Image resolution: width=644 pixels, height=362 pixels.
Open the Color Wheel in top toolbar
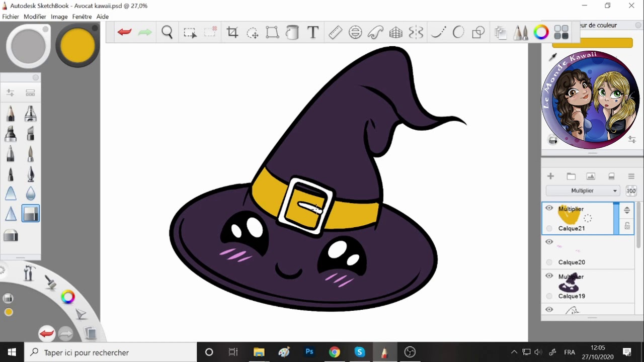(x=541, y=33)
